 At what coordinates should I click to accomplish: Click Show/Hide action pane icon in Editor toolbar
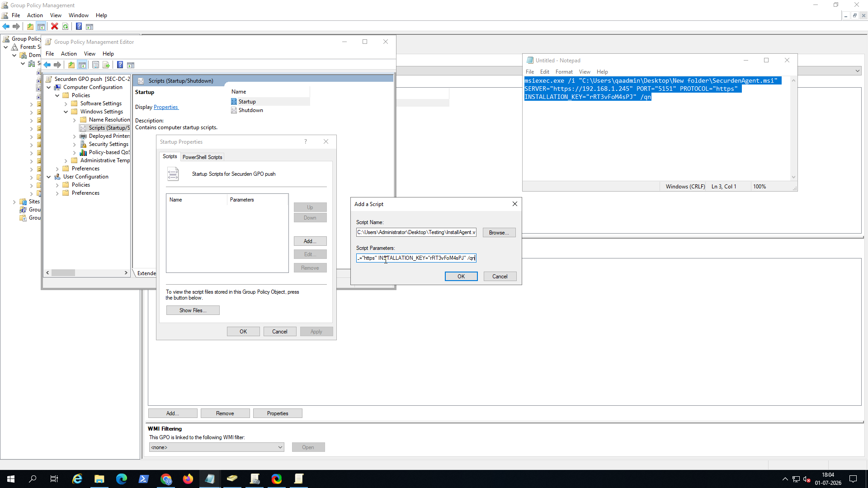[131, 65]
